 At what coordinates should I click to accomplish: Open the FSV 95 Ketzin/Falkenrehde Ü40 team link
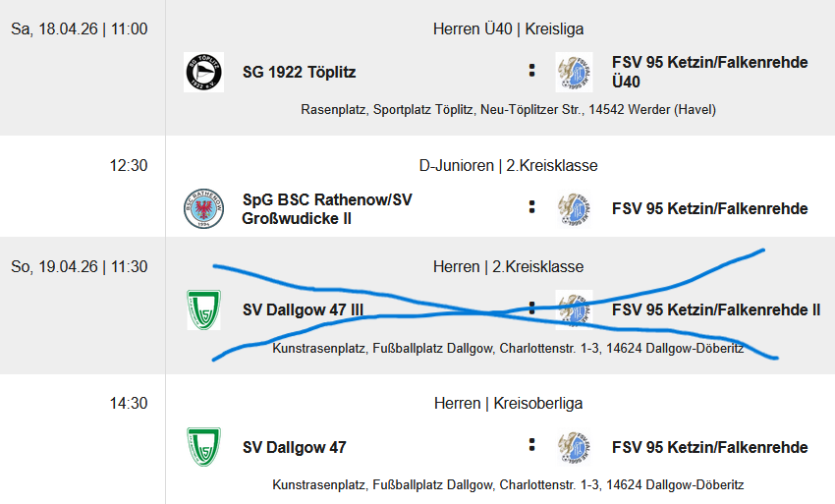709,72
